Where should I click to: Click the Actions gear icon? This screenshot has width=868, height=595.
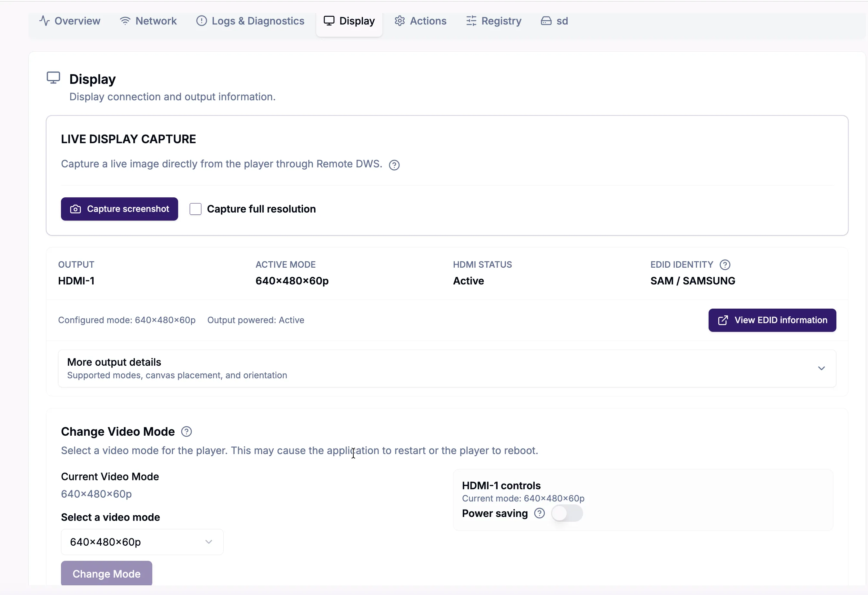400,21
